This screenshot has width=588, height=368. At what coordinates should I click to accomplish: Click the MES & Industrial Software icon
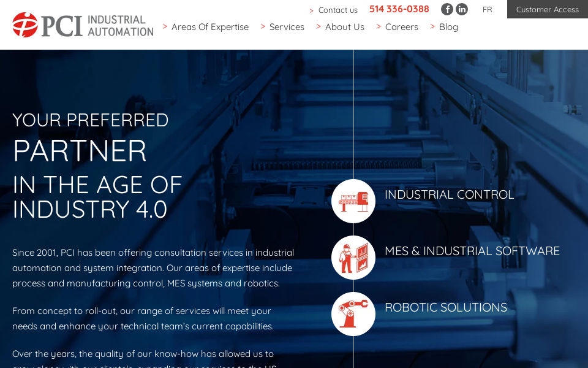click(x=353, y=258)
